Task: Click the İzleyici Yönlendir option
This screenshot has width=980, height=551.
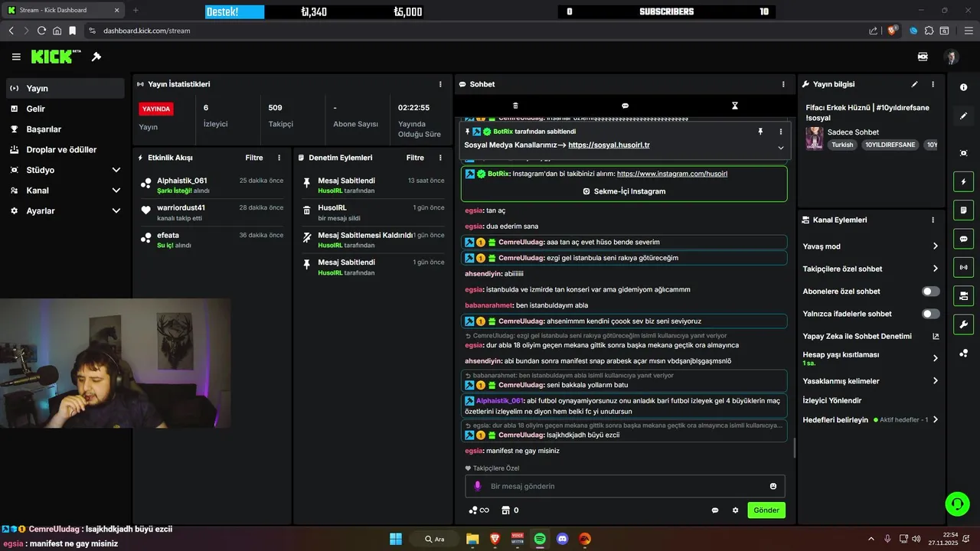Action: [832, 400]
